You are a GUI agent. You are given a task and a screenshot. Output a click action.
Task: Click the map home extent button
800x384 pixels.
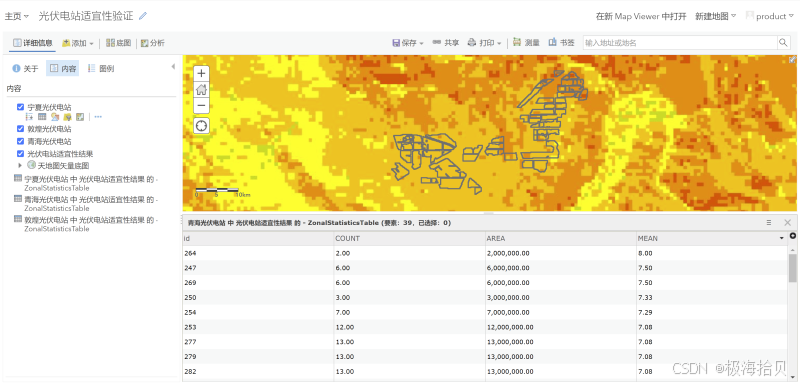202,89
